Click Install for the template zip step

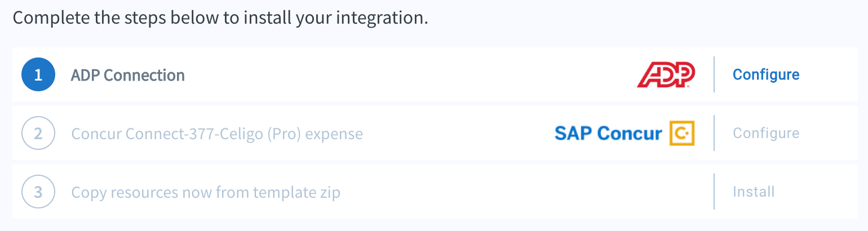click(x=754, y=192)
